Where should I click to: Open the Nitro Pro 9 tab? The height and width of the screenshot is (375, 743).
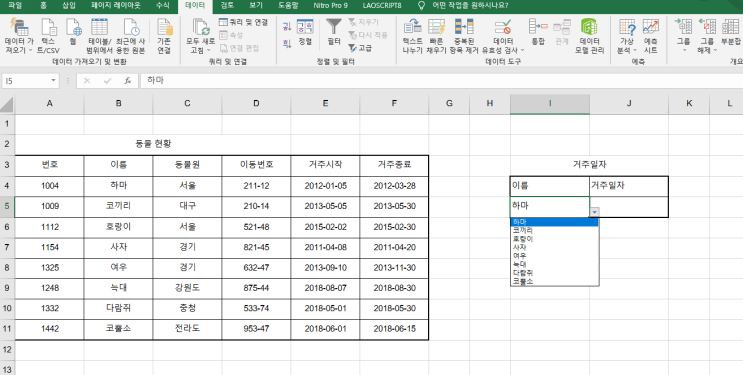click(x=330, y=6)
